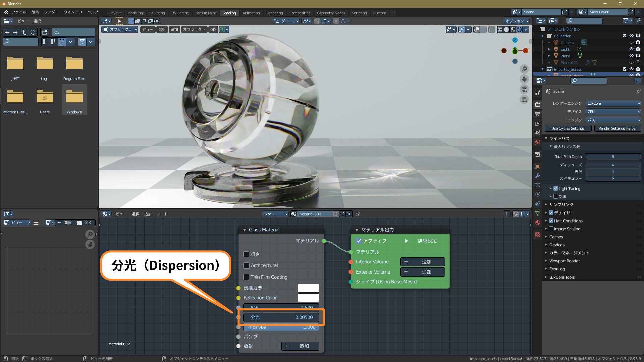Click the Render Settings Helper button
This screenshot has width=644, height=362.
pyautogui.click(x=618, y=128)
